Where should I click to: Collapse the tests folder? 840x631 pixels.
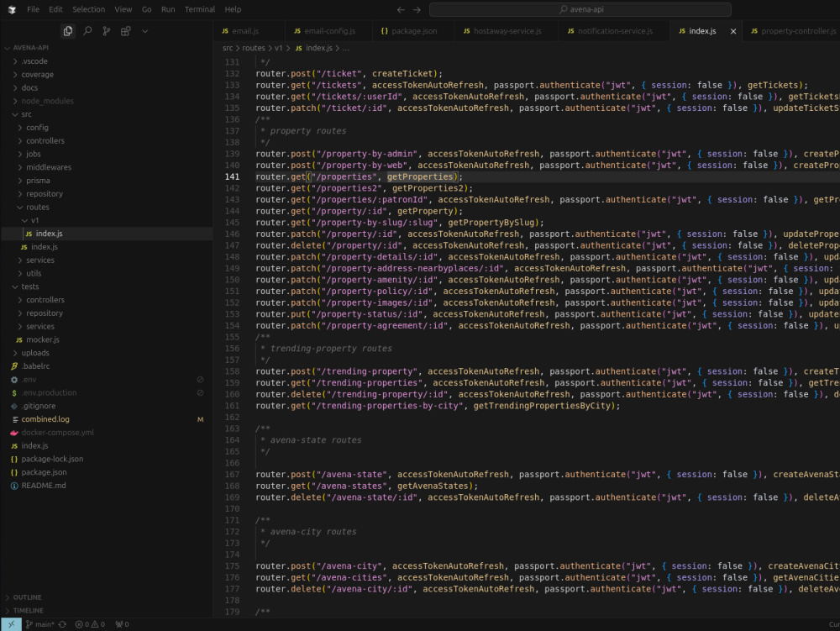point(108,287)
